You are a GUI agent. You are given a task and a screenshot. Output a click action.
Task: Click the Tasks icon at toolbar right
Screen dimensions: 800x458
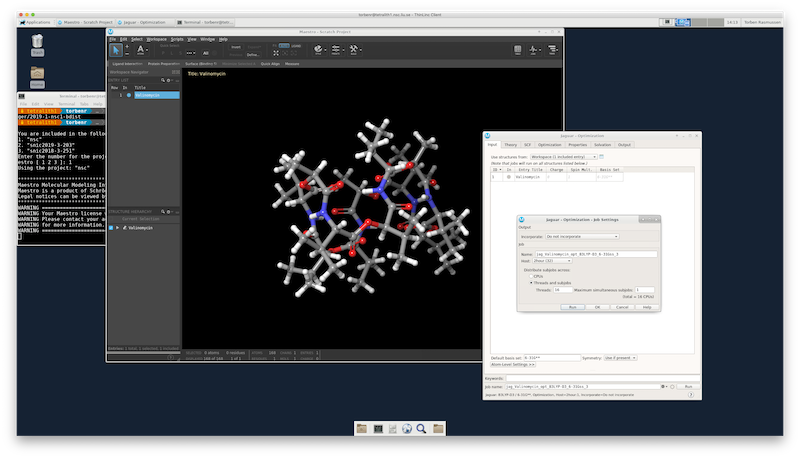point(552,49)
